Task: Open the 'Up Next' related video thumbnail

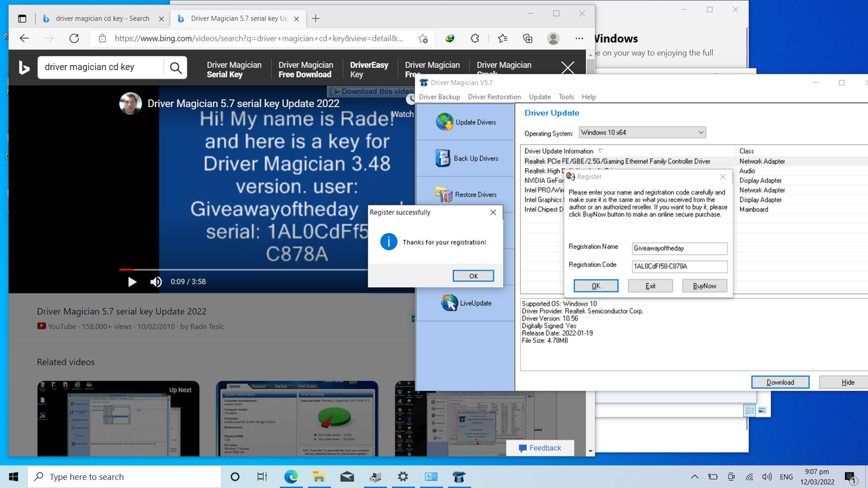Action: click(118, 418)
